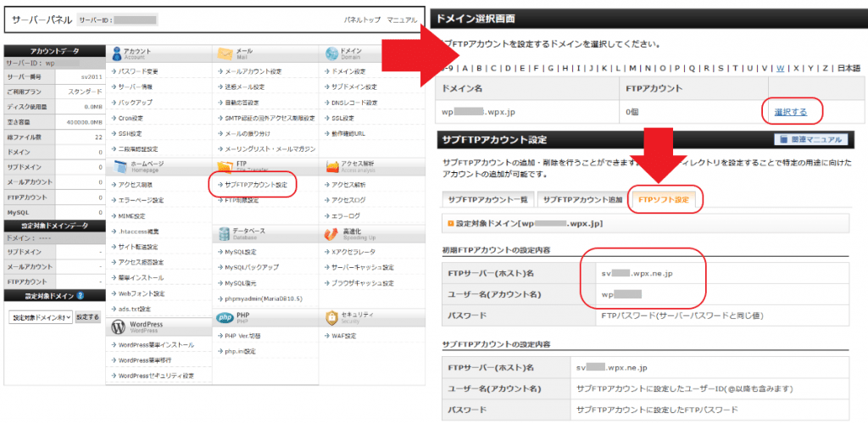Click the help icon beside 設定対象ドメイン
This screenshot has height=424, width=868.
pyautogui.click(x=80, y=296)
